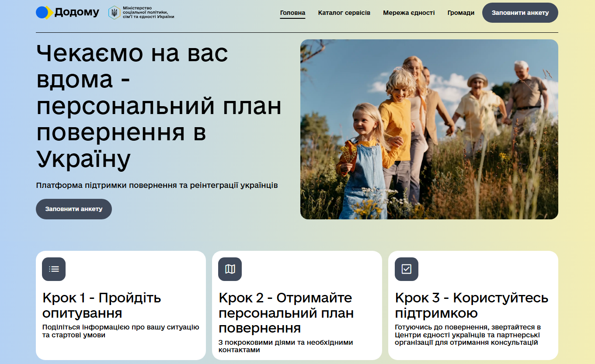Click the Міністерство соціальної політики text link
Screen dimensions: 595x364
[149, 12]
